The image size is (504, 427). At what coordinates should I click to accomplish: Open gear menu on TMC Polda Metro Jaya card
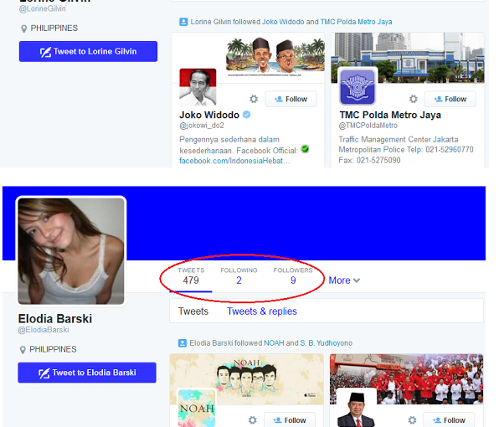[x=414, y=99]
